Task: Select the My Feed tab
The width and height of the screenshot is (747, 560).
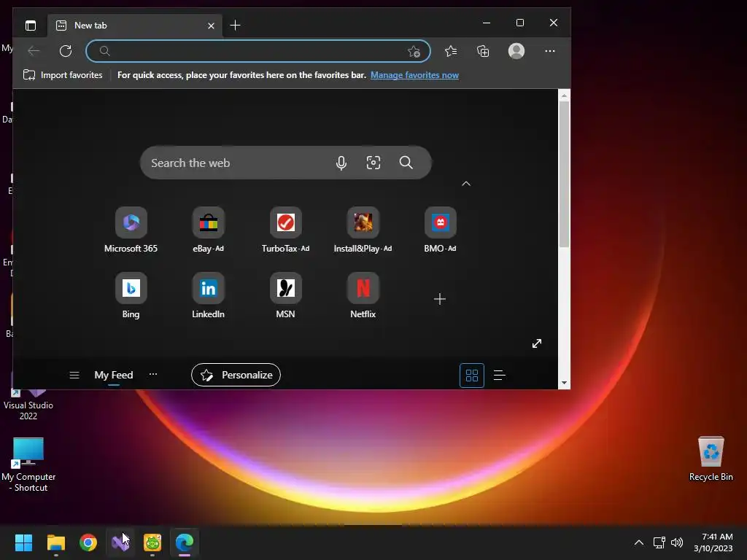Action: (113, 376)
